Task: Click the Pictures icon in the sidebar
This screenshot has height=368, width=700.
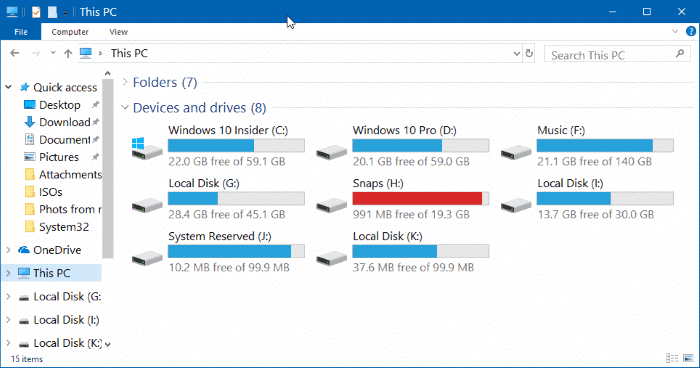Action: [x=29, y=157]
